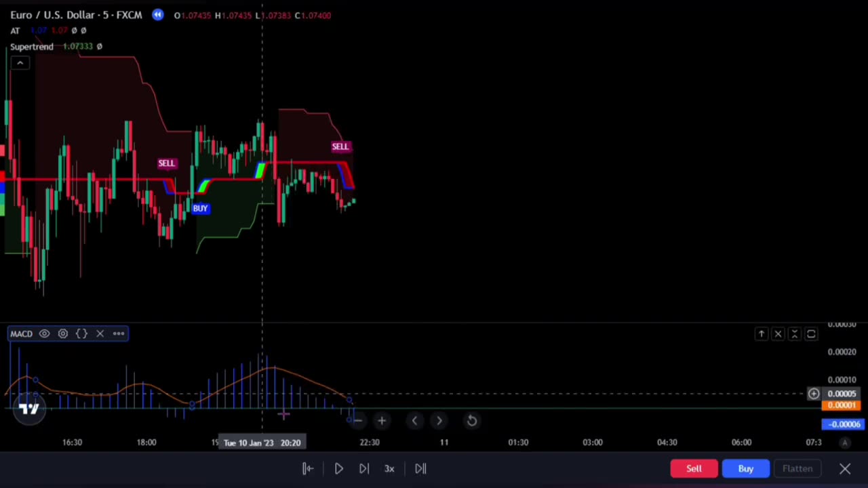
Task: Click the 01:30 time axis label
Action: click(518, 443)
